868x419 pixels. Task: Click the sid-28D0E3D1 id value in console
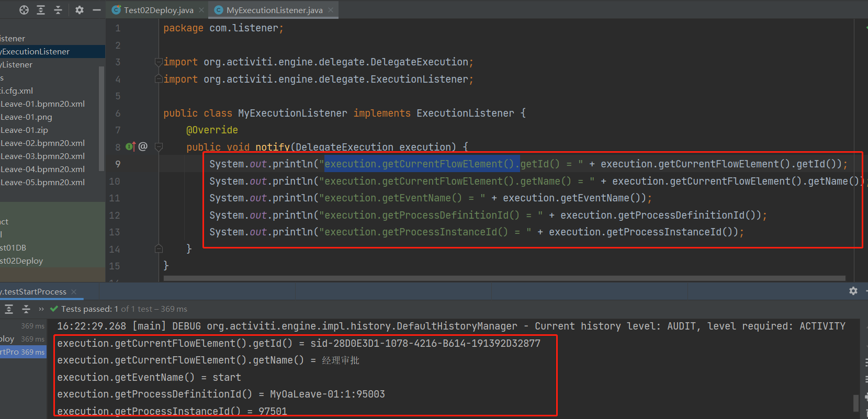coord(425,343)
